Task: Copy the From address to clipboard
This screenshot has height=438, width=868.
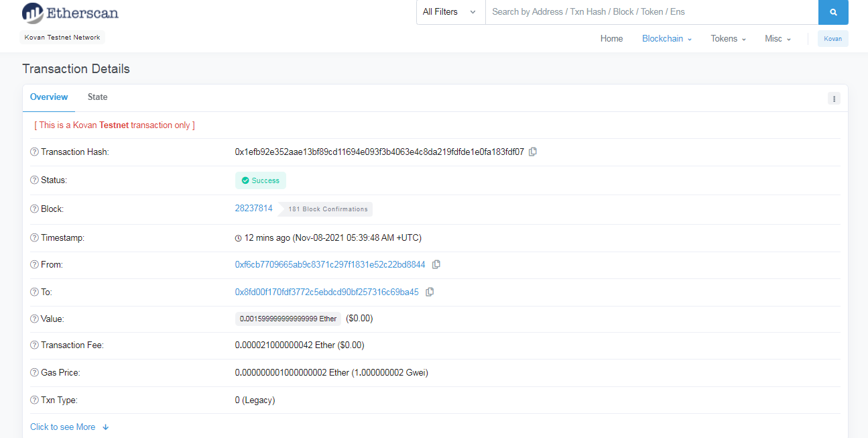Action: [x=436, y=264]
